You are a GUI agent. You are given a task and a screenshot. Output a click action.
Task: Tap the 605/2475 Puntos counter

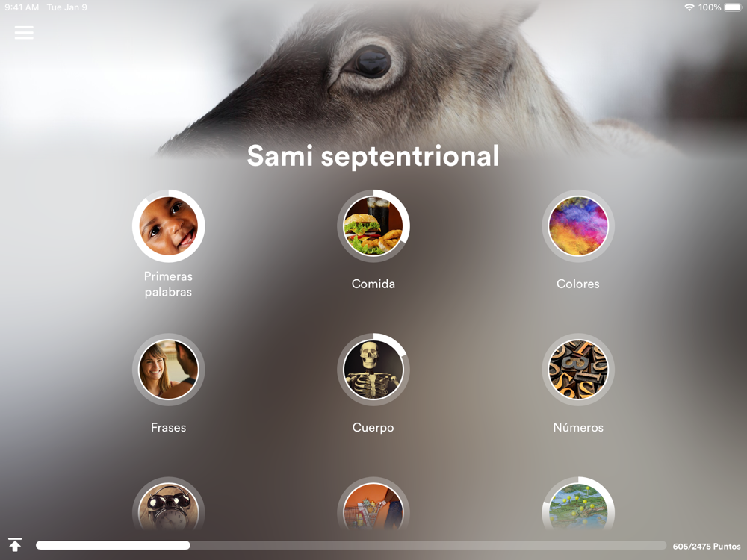[x=707, y=547]
